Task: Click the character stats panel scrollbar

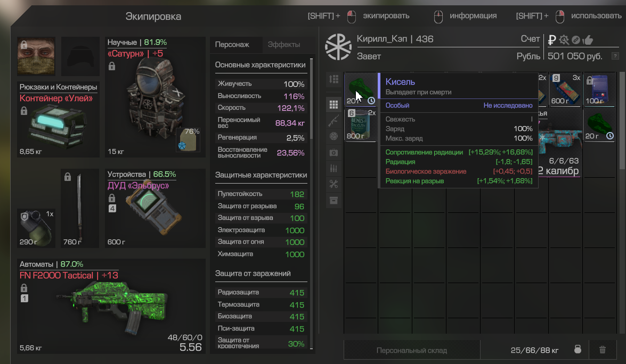Action: click(x=312, y=99)
